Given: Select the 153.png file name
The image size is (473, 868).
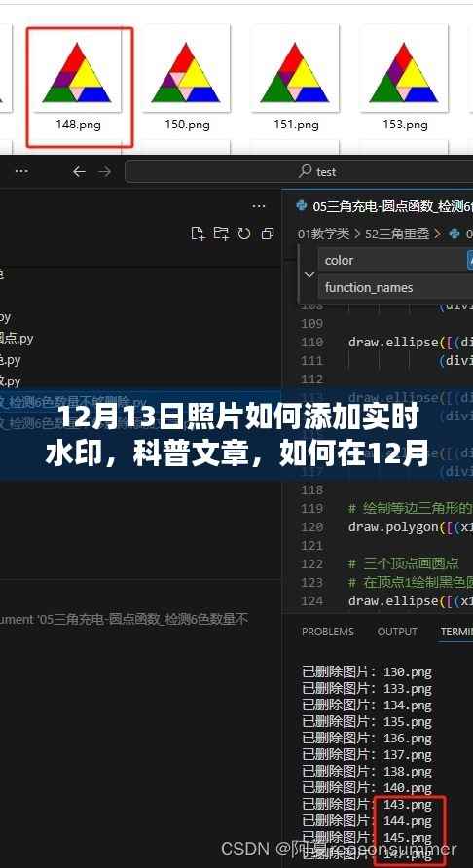Looking at the screenshot, I should pos(406,125).
